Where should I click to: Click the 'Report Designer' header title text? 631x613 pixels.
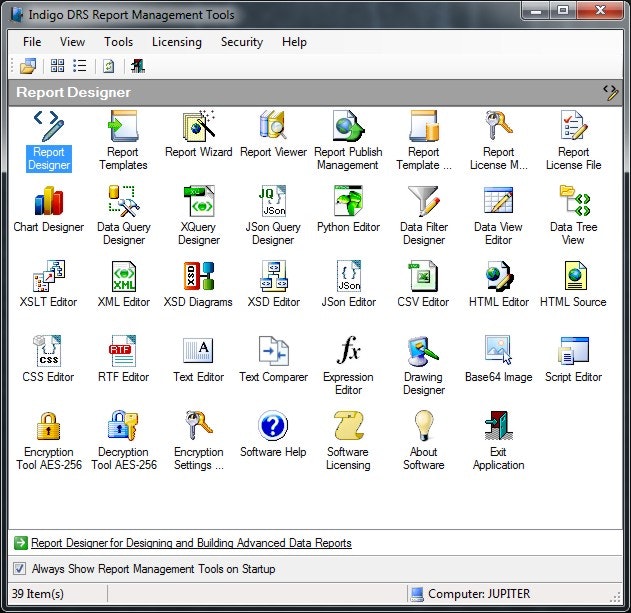(x=73, y=92)
